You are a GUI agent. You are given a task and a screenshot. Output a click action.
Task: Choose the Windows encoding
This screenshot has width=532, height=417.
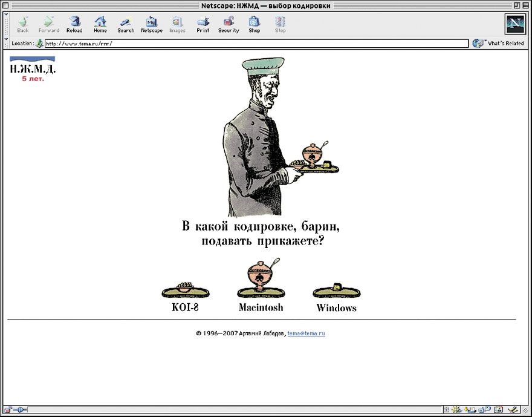click(x=337, y=298)
